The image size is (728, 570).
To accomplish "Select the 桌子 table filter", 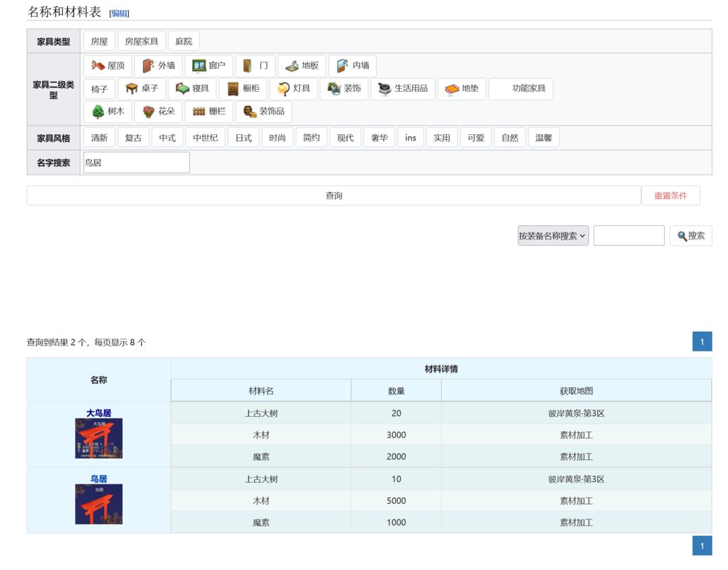I will pos(142,88).
